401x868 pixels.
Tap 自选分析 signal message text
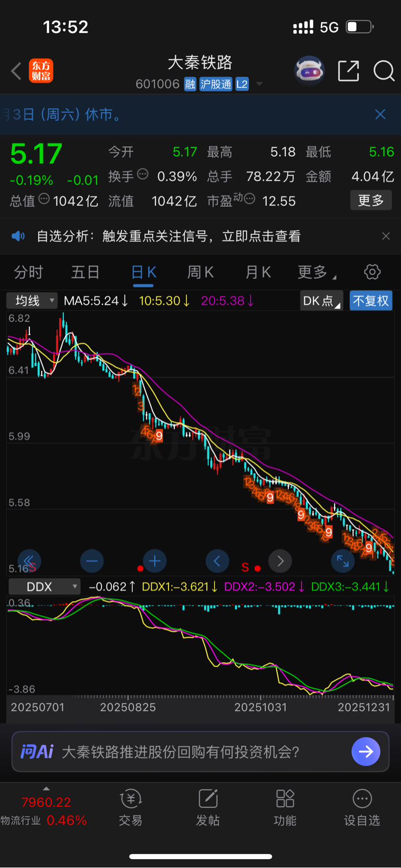coord(169,236)
